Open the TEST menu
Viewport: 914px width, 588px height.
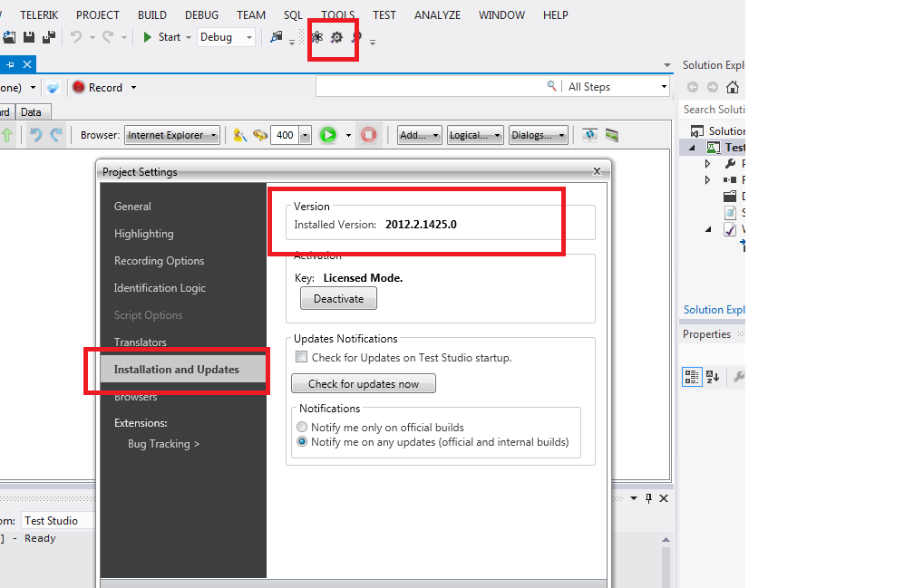tap(384, 15)
